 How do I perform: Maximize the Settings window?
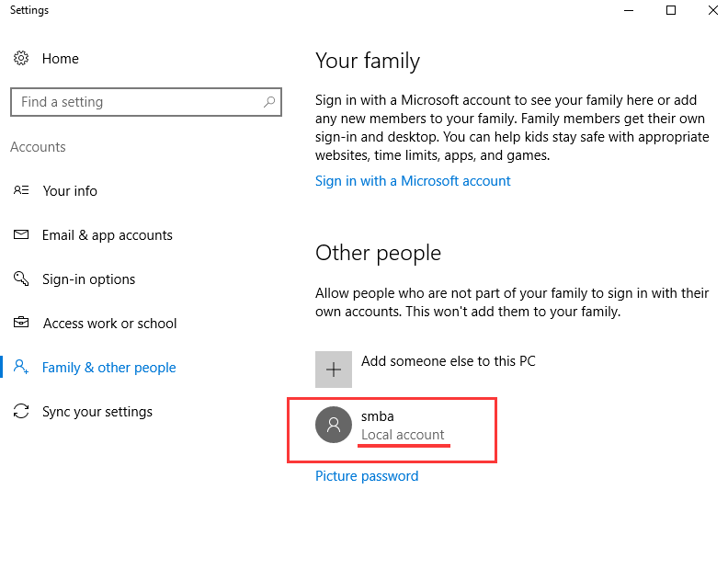tap(670, 10)
